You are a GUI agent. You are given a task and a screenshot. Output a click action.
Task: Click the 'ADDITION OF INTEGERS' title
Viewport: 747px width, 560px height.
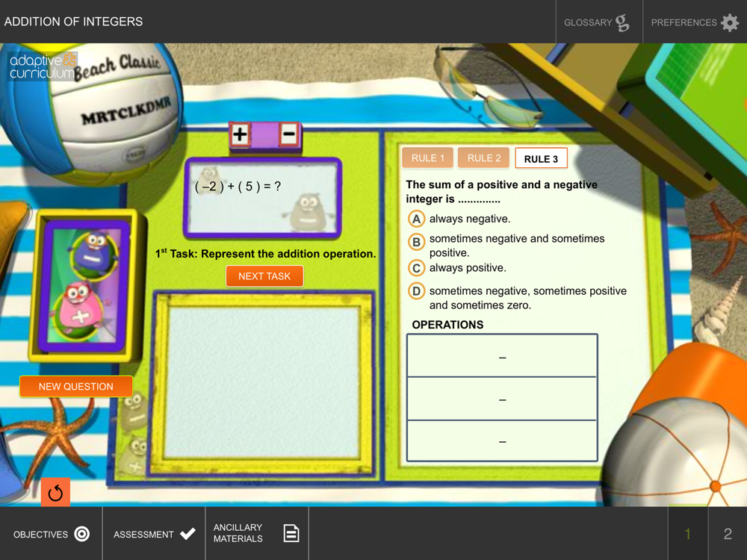[x=73, y=22]
